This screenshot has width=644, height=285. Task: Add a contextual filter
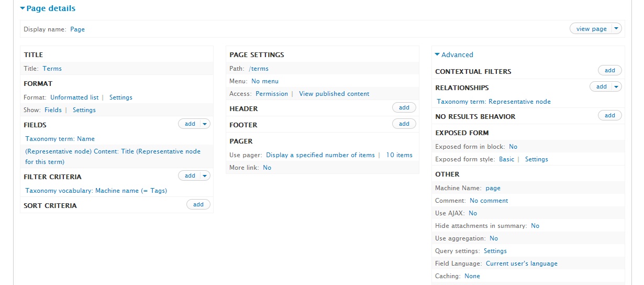pyautogui.click(x=610, y=71)
